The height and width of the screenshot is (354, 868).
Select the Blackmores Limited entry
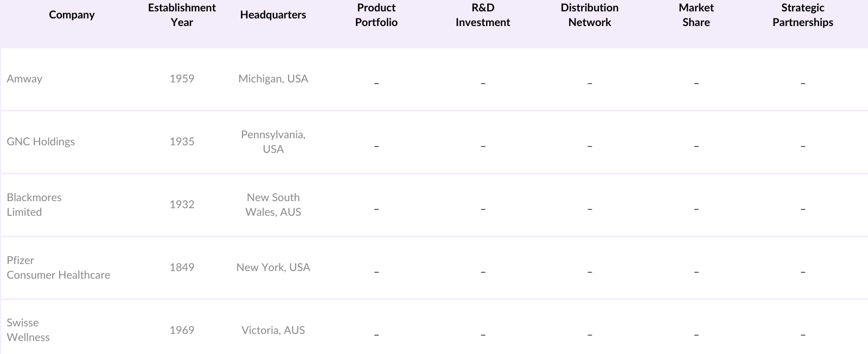(34, 204)
